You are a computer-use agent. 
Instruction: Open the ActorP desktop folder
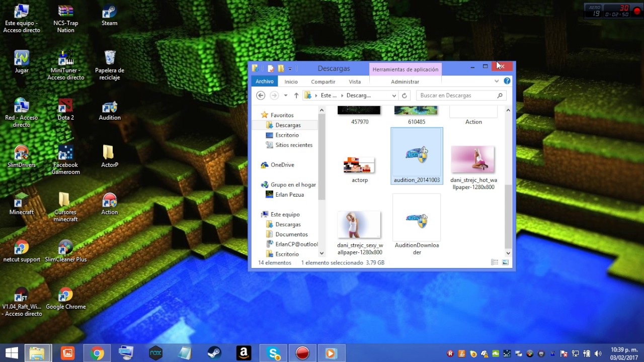click(x=109, y=156)
